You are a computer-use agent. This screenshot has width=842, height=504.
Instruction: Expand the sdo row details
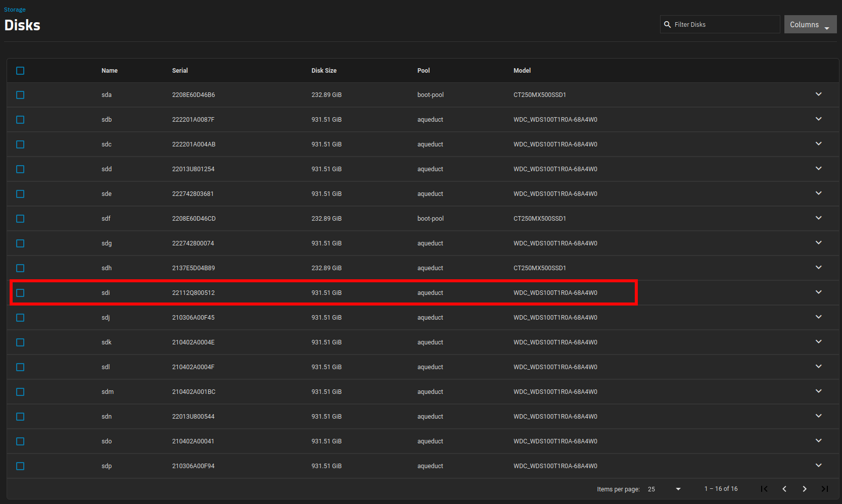[x=818, y=441]
